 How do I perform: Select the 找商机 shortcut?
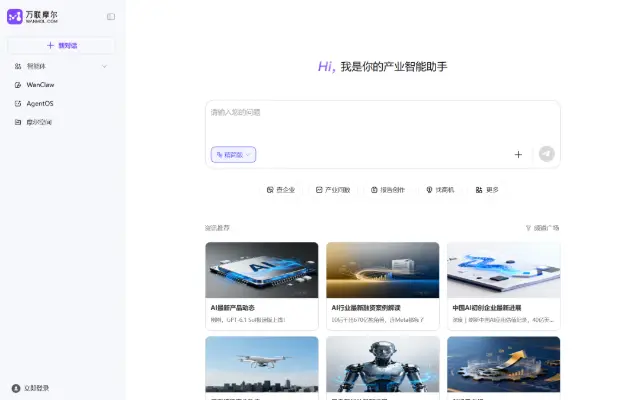(x=440, y=190)
